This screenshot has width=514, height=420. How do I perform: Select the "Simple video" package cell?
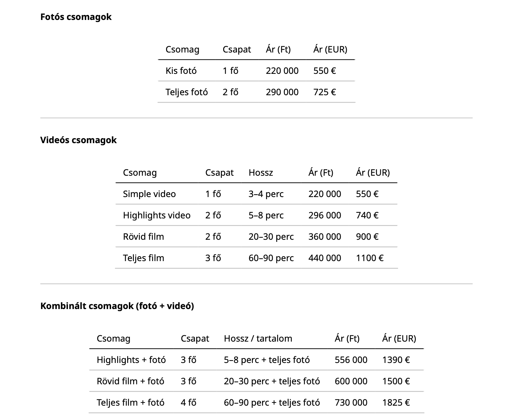[x=149, y=194]
